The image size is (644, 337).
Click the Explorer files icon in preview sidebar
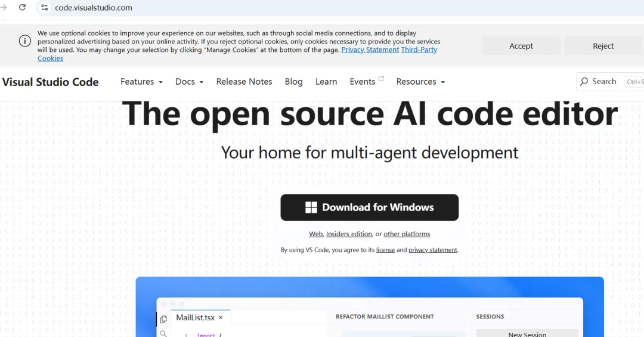(163, 319)
